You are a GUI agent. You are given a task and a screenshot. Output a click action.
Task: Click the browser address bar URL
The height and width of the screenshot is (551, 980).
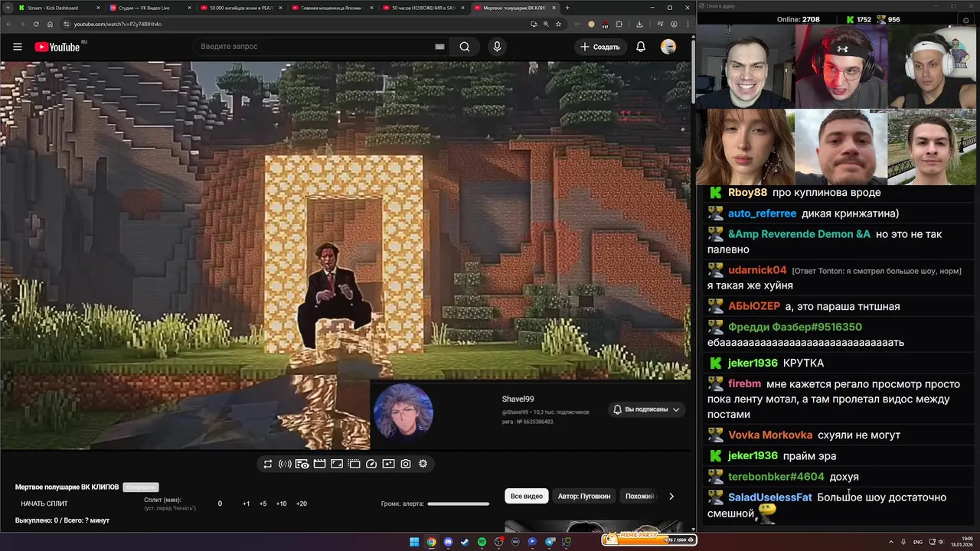tap(118, 24)
